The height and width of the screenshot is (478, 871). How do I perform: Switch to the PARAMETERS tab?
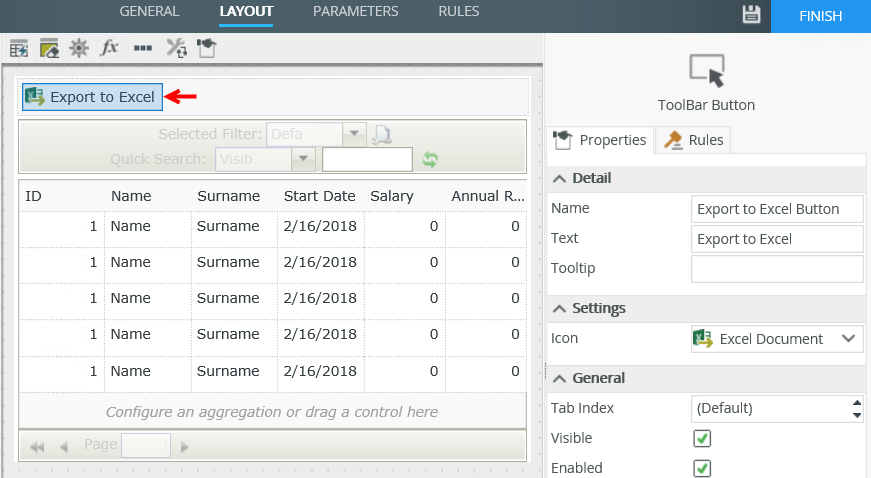tap(355, 12)
